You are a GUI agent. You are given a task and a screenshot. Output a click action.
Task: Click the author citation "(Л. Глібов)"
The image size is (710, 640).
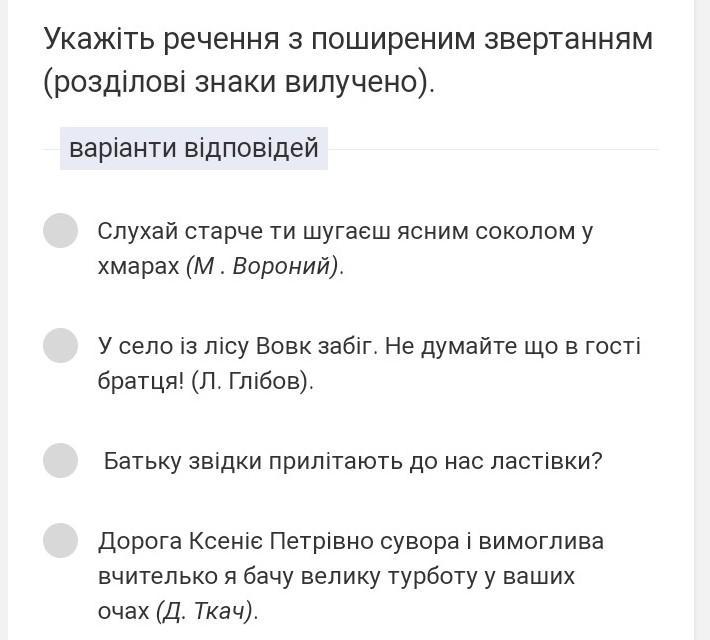[x=252, y=381]
